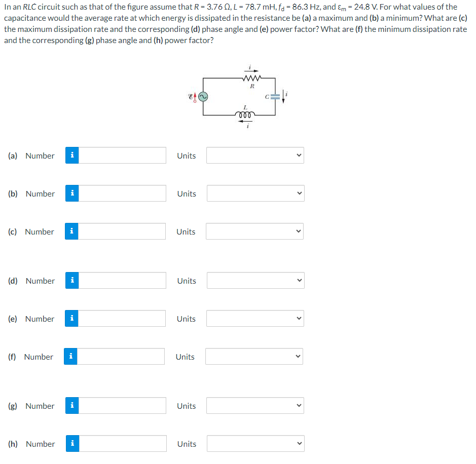The image size is (476, 464).
Task: Select the Number field for part (g)
Action: [x=122, y=405]
